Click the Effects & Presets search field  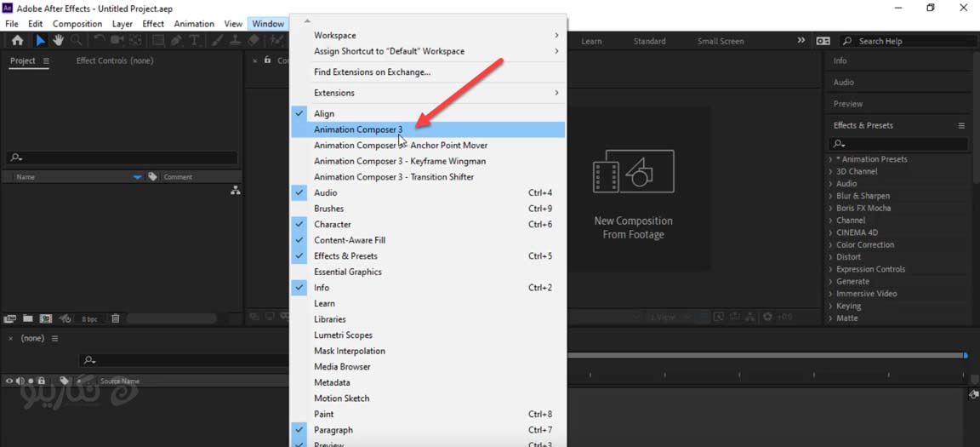[x=898, y=145]
